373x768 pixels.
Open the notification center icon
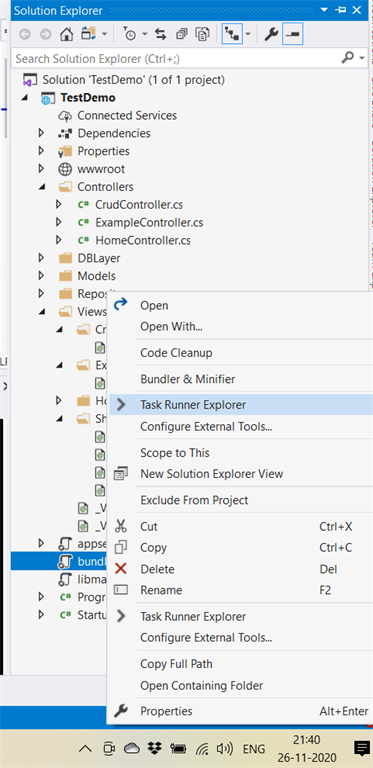(x=362, y=748)
